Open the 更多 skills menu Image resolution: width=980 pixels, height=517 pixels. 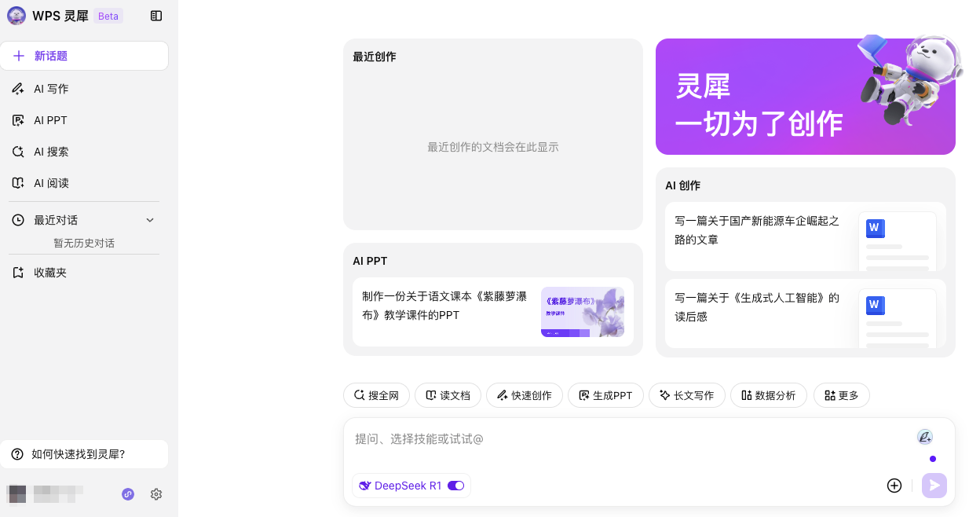click(x=841, y=395)
